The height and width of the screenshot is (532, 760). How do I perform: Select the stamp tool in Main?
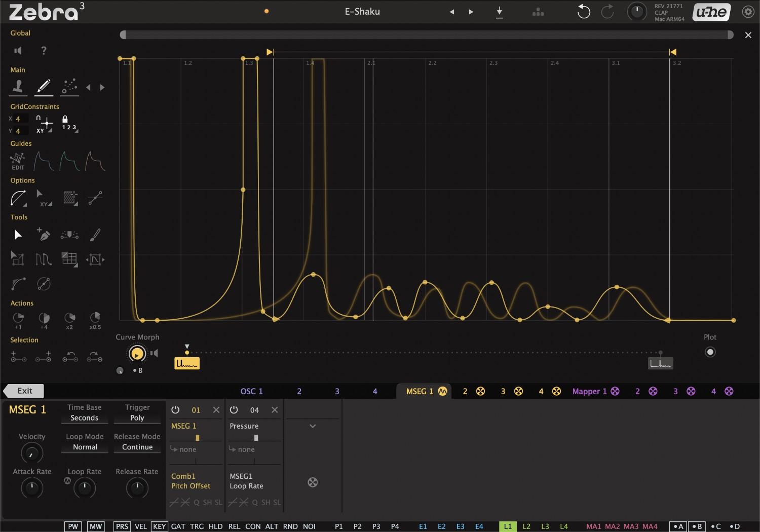[18, 87]
